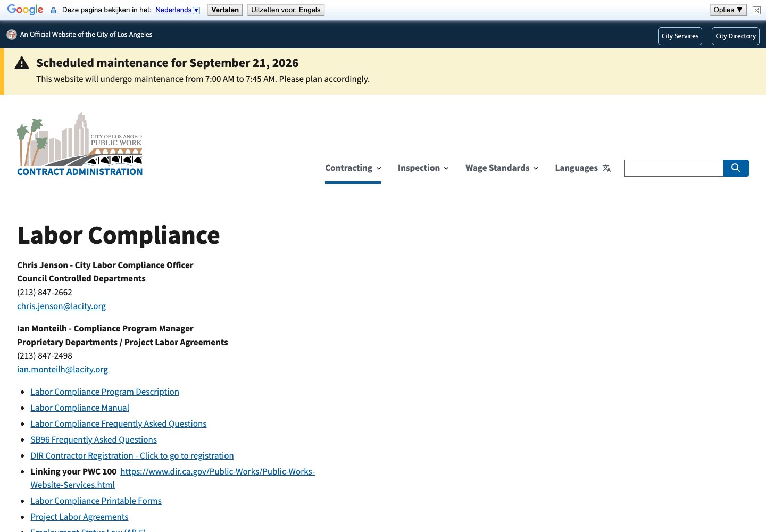The height and width of the screenshot is (532, 766).
Task: Click Chris Jenson - City Labor Compliance Officer
Action: click(105, 265)
